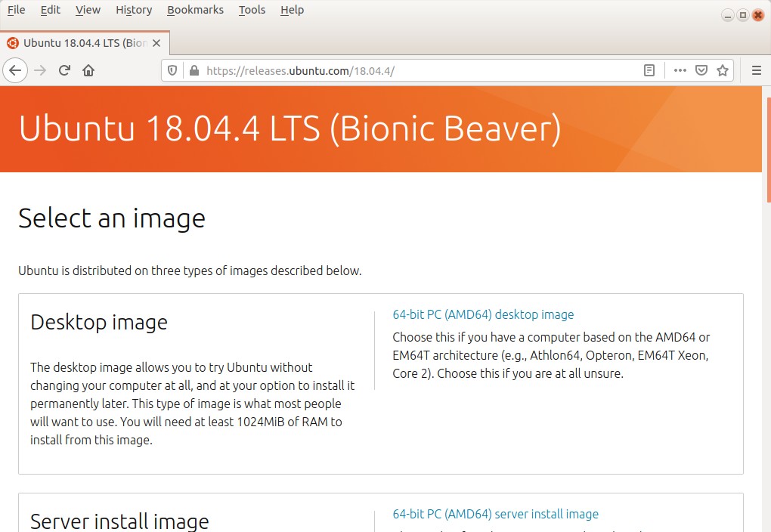Click the forward navigation arrow

click(40, 70)
